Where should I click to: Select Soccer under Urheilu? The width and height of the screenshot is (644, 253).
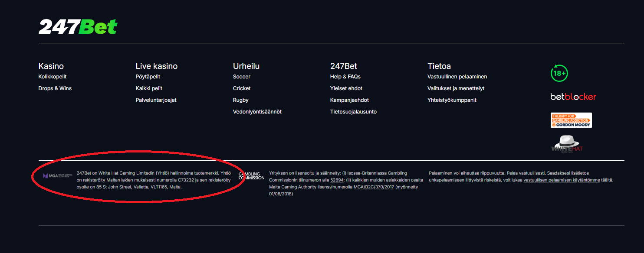click(242, 77)
